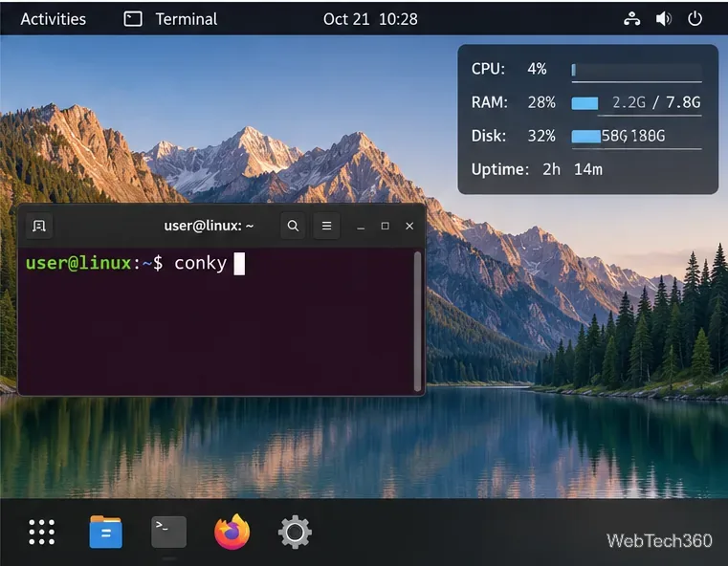Click the terminal icon in the top bar

pos(133,19)
